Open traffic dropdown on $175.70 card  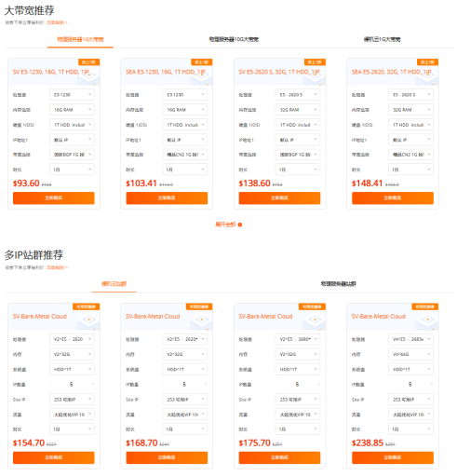[x=298, y=415]
